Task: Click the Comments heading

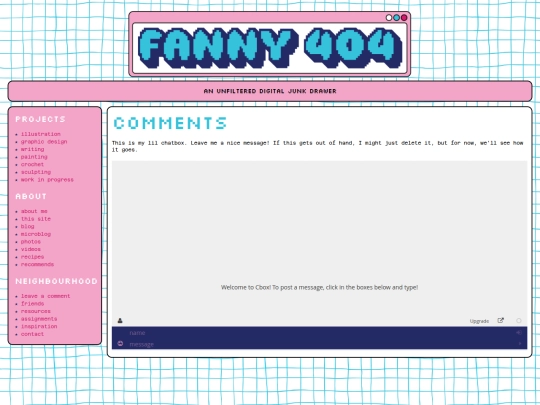Action: pos(170,123)
